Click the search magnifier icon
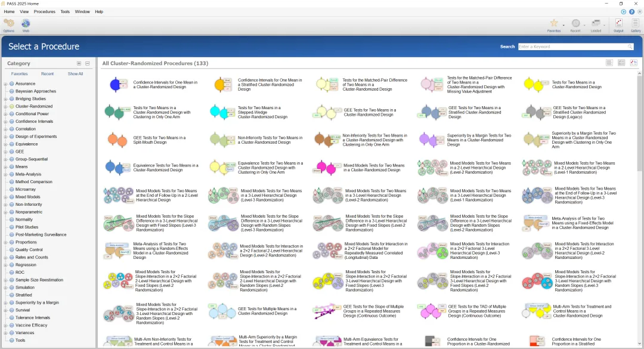Image resolution: width=644 pixels, height=349 pixels. 630,47
